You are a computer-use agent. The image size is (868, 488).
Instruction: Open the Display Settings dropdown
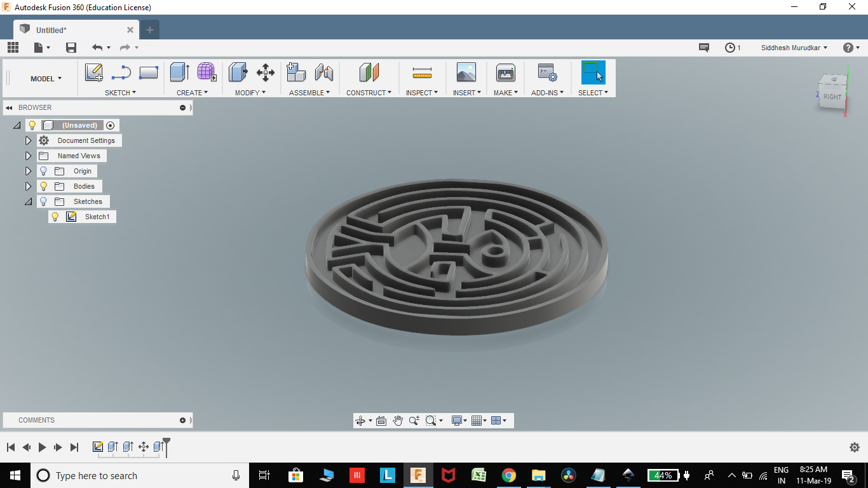(459, 421)
